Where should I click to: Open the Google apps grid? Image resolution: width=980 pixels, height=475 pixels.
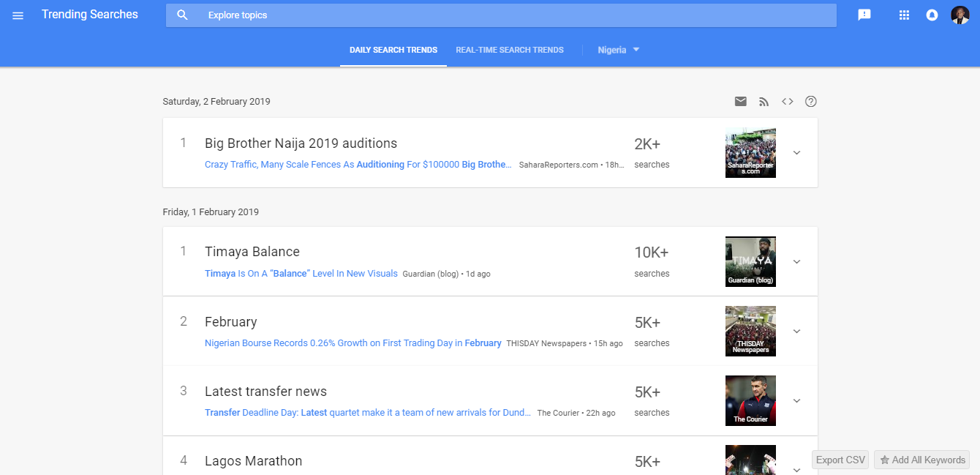point(904,15)
